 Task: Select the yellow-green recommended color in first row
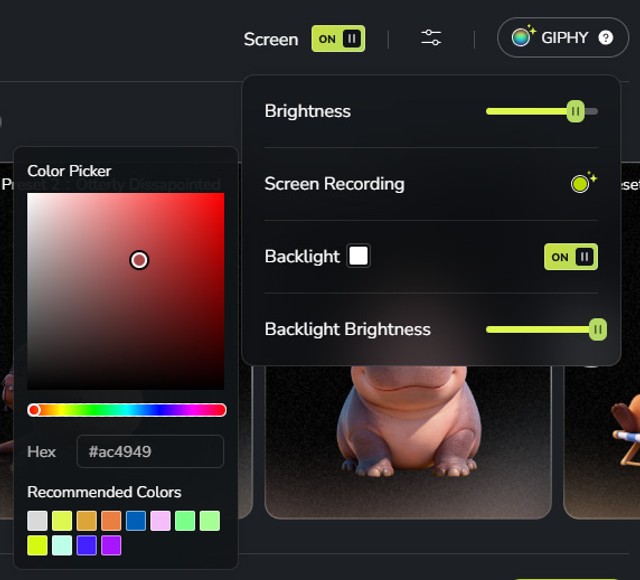coord(62,521)
